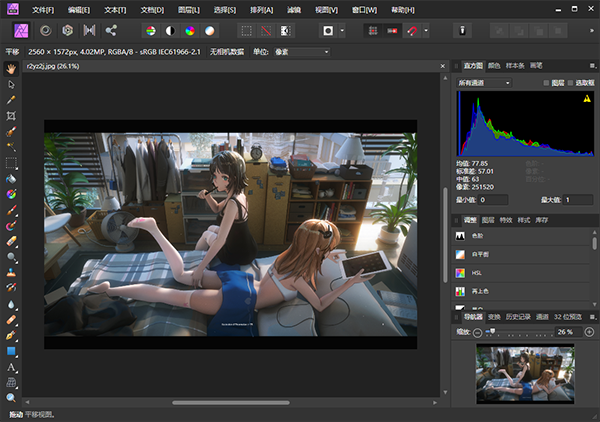Screen dimensions: 600x422
Task: Select the crop tool in left toolbar
Action: click(11, 115)
